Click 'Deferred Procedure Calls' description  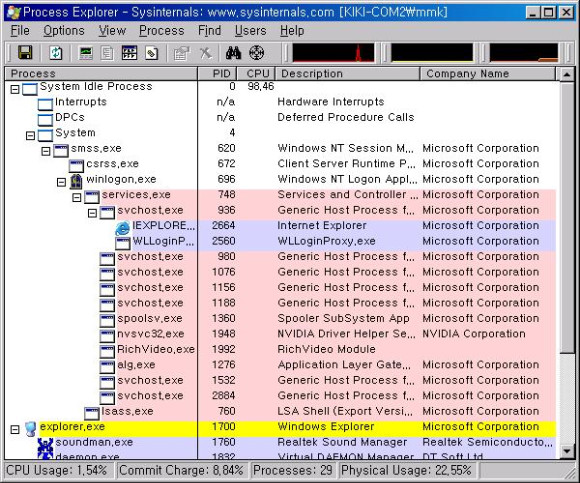(x=345, y=117)
